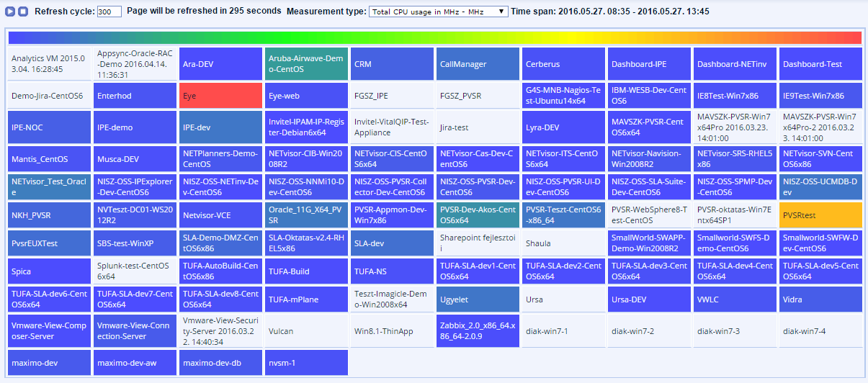Click the Splunk-test-CentOS6x64 tile
The image size is (868, 383).
pos(134,271)
